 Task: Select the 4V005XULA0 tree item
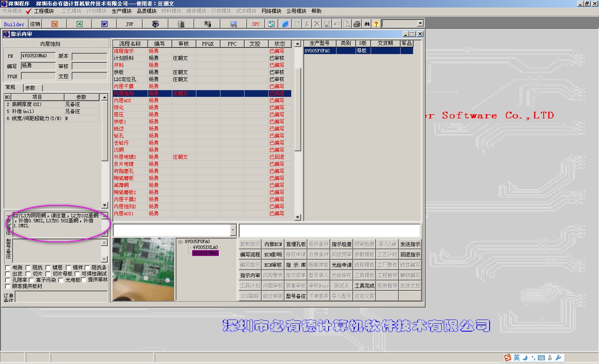pyautogui.click(x=205, y=247)
